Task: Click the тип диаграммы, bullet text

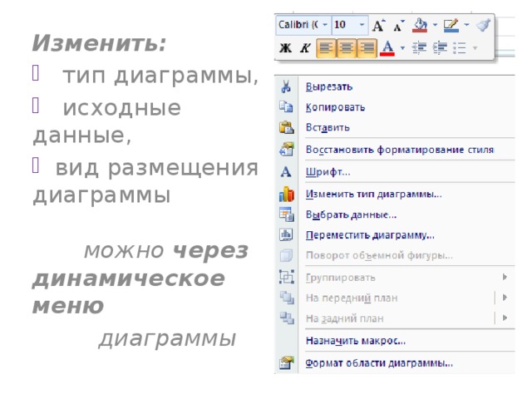Action: point(160,76)
